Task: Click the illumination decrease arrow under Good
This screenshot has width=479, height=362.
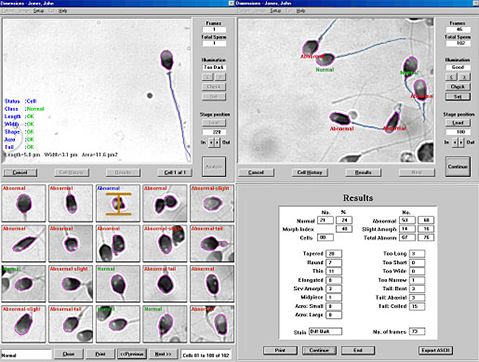Action: pyautogui.click(x=452, y=77)
